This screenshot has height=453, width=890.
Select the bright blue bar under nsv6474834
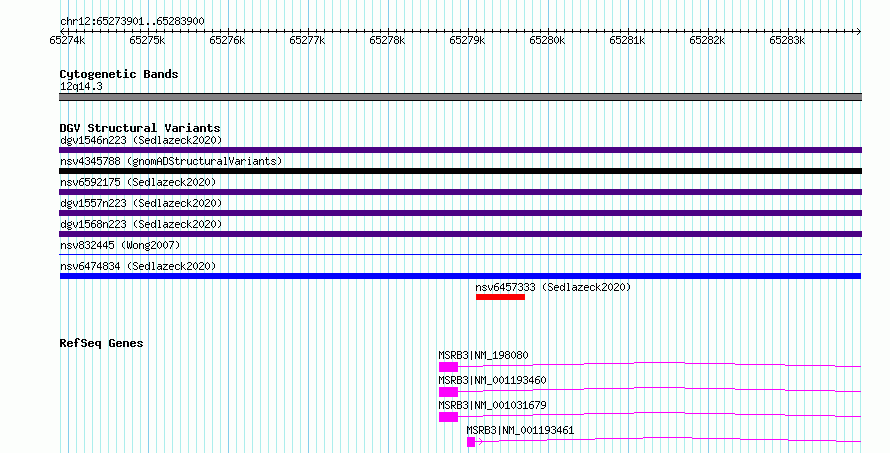tap(460, 276)
